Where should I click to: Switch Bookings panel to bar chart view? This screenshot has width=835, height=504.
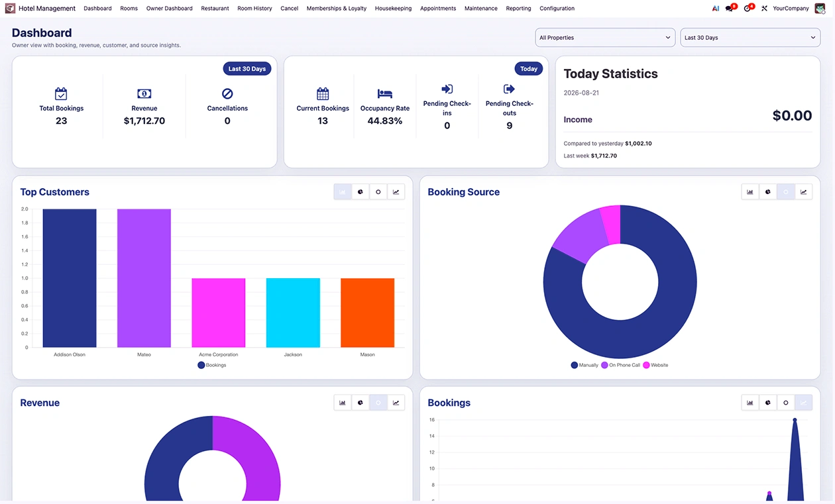click(x=750, y=403)
